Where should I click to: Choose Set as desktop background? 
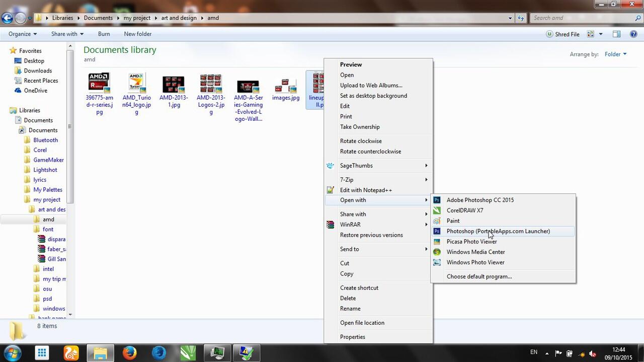(378, 96)
